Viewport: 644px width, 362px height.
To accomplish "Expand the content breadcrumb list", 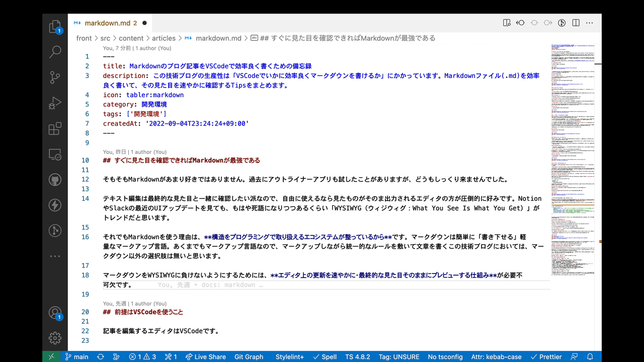I will (x=131, y=38).
